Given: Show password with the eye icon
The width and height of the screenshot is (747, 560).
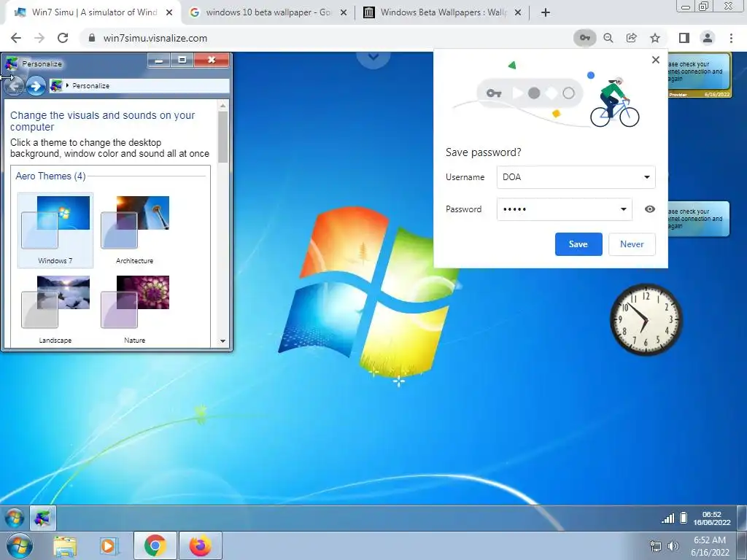Looking at the screenshot, I should [x=650, y=209].
